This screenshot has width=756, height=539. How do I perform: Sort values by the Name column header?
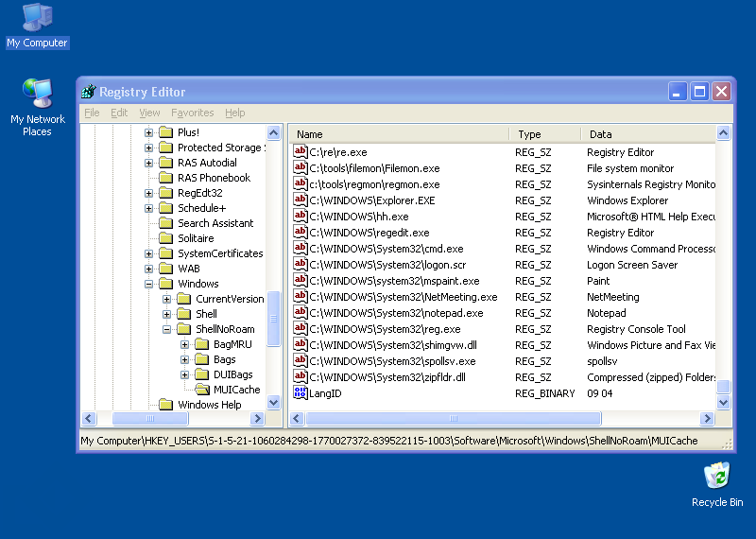[x=399, y=134]
